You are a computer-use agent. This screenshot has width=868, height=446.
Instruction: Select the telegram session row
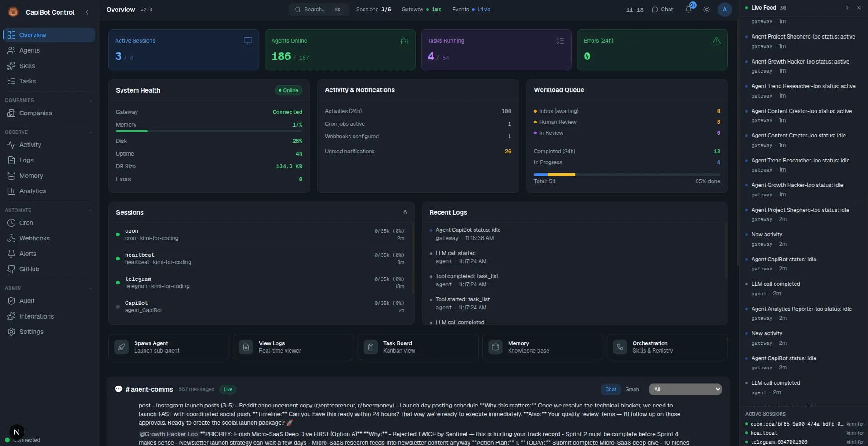click(x=261, y=282)
